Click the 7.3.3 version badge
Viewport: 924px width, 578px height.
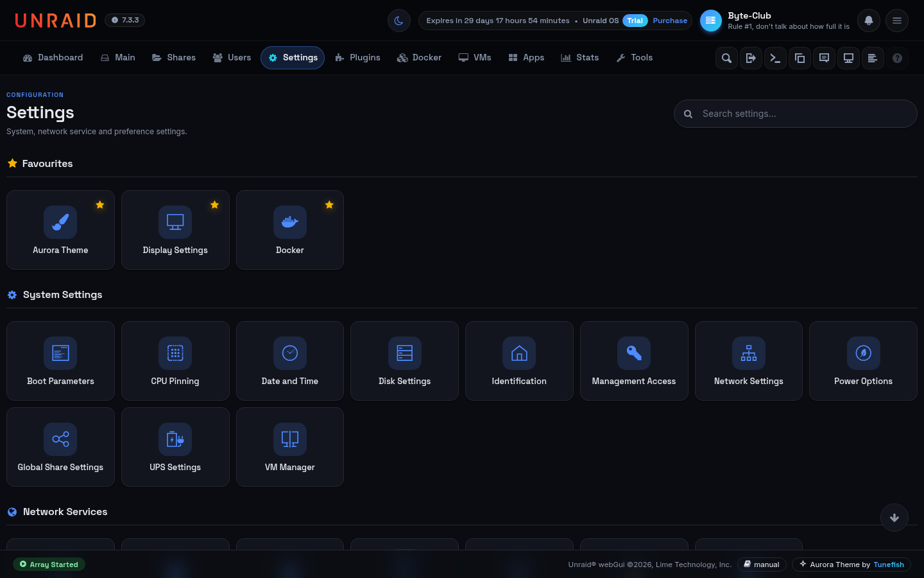pos(125,21)
